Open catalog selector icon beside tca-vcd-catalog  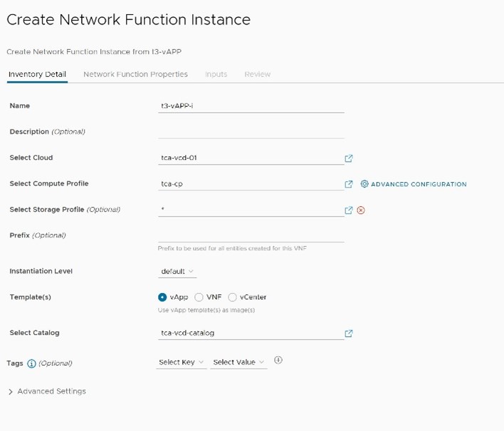[x=349, y=334]
